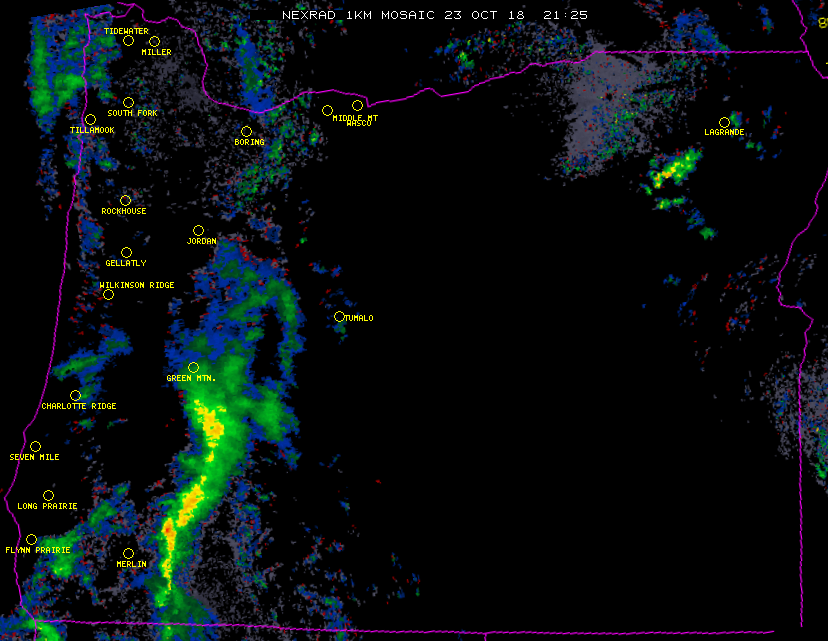Select the Tillamook station marker
This screenshot has height=641, width=828.
(x=90, y=120)
